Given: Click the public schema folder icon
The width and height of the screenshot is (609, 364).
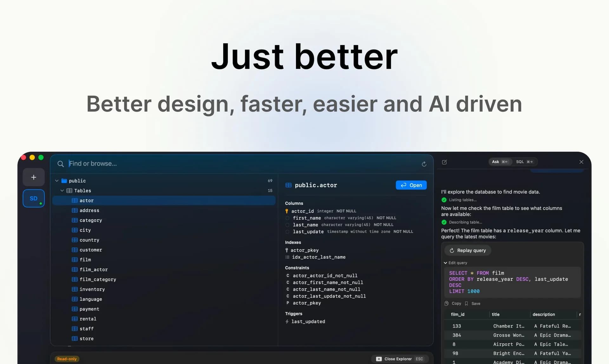Looking at the screenshot, I should [x=64, y=181].
